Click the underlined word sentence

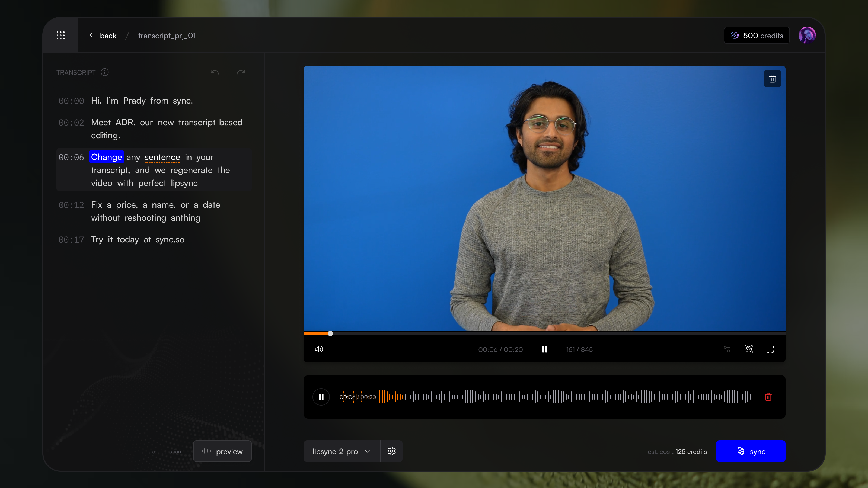tap(162, 157)
